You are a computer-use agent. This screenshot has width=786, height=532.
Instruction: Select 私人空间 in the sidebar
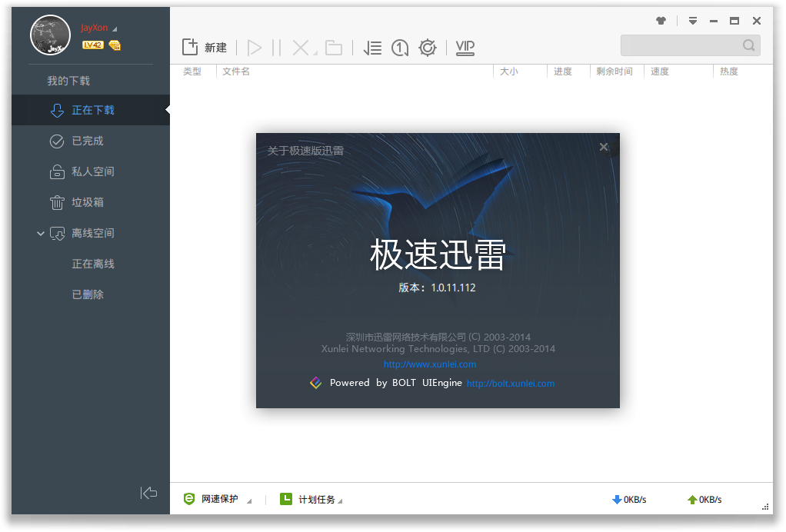coord(91,171)
